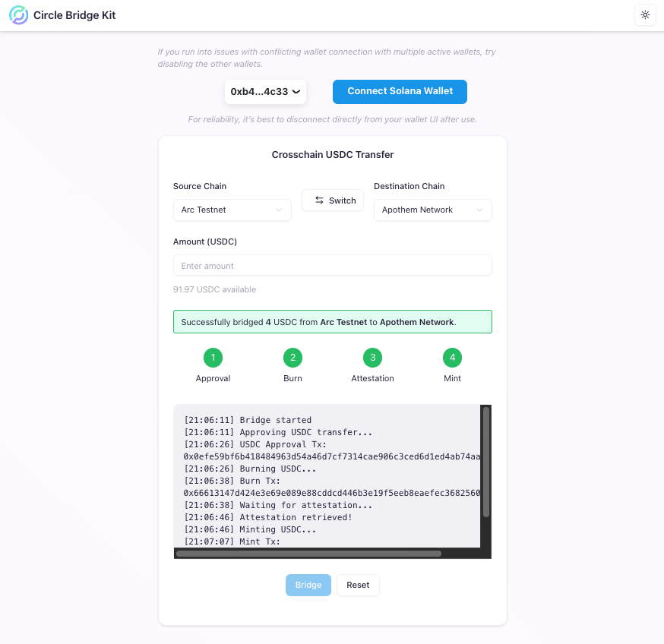Image resolution: width=664 pixels, height=644 pixels.
Task: Focus the Enter amount input field
Action: coord(333,266)
